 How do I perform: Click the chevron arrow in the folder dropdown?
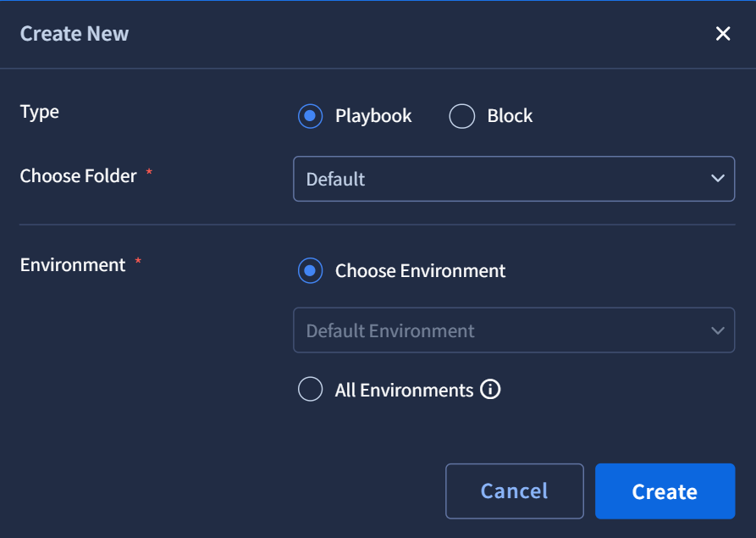point(717,179)
